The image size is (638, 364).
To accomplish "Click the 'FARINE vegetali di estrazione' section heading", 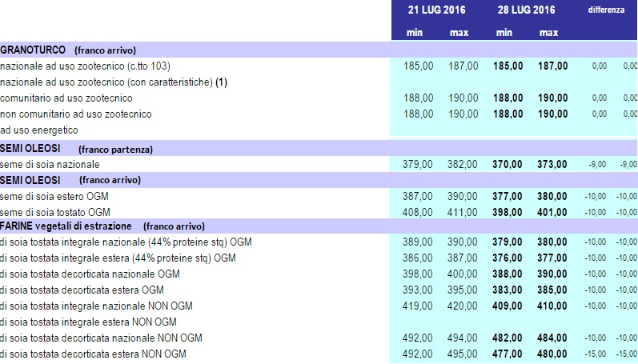I will 66,226.
